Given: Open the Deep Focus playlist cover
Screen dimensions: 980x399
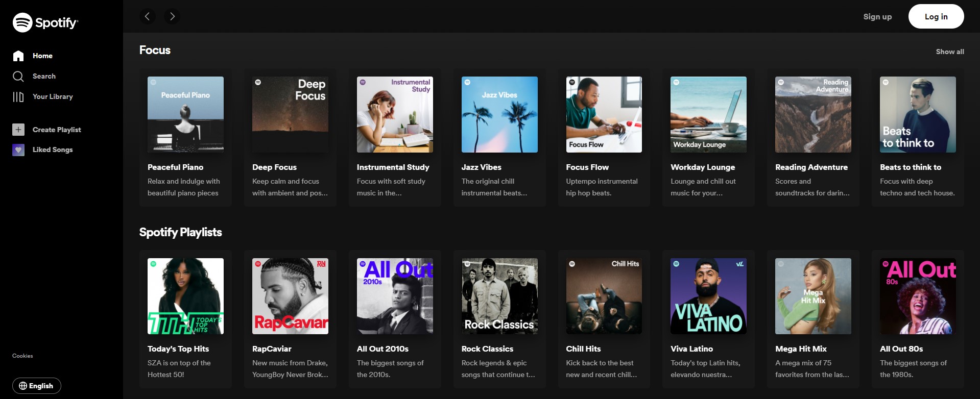Looking at the screenshot, I should click(x=290, y=114).
